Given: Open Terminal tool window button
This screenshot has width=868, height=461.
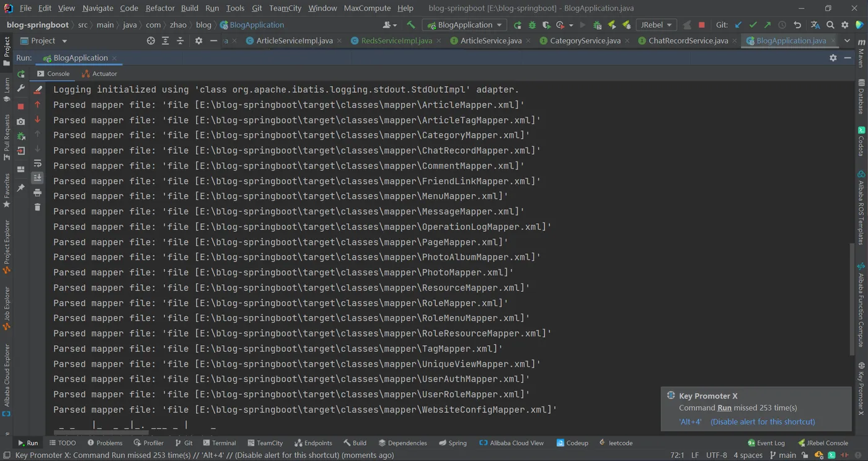Looking at the screenshot, I should pos(218,443).
